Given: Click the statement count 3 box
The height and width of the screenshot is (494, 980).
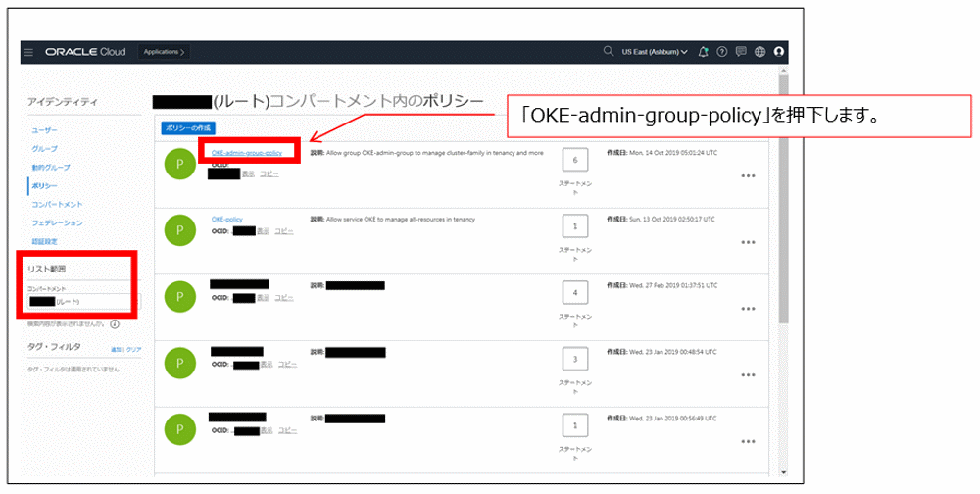Looking at the screenshot, I should (x=575, y=359).
